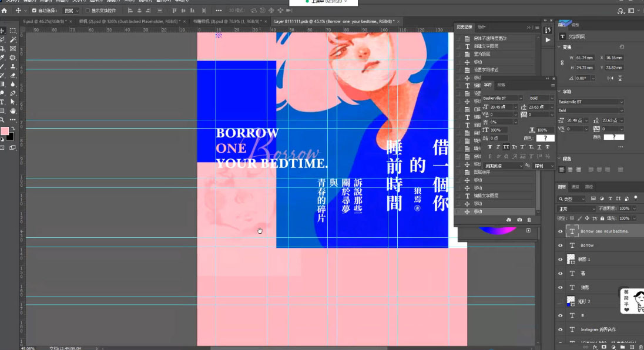Open Character panel font family Baskerville BT dropdown
Screen dimensions: 644x350
tap(502, 99)
